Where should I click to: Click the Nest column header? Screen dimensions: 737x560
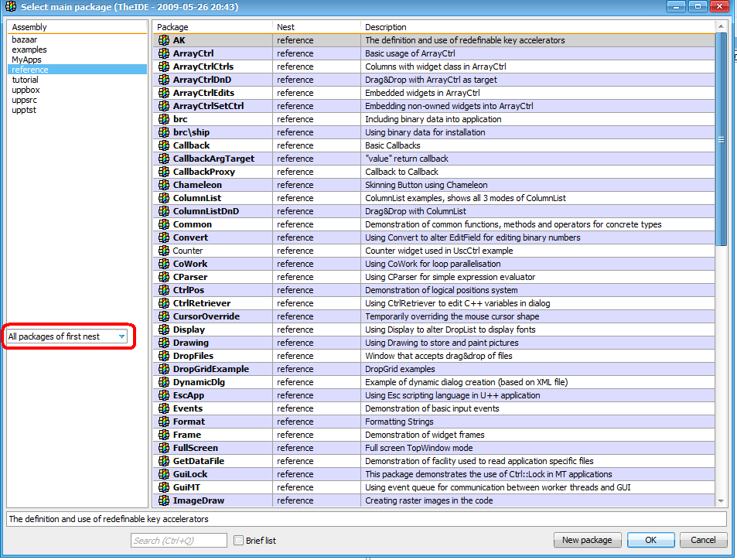(316, 27)
